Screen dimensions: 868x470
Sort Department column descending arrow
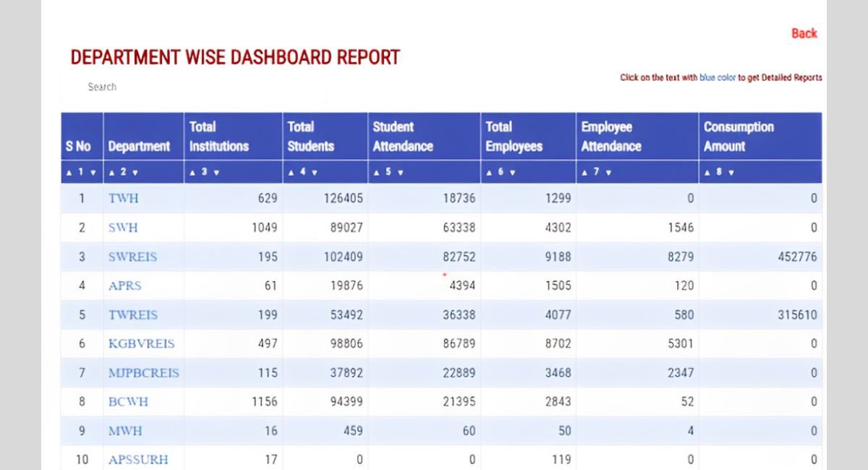click(x=135, y=173)
